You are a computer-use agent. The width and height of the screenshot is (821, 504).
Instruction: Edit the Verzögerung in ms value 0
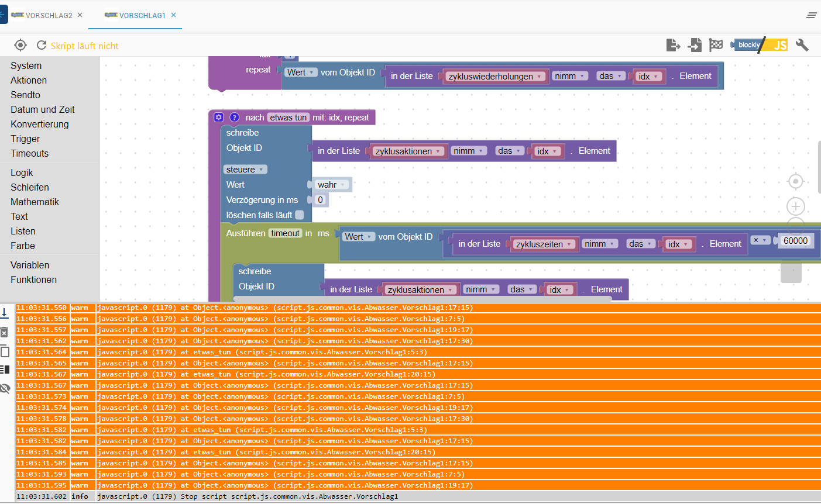[x=320, y=200]
